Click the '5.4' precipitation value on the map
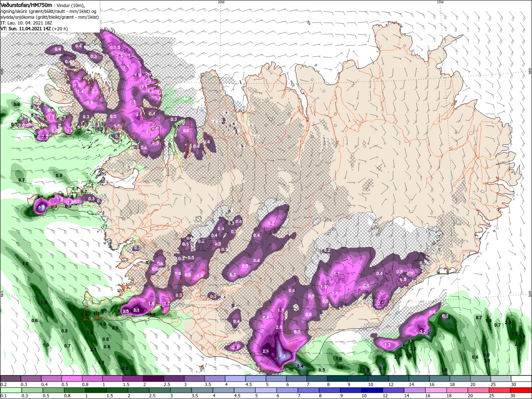 [301, 366]
